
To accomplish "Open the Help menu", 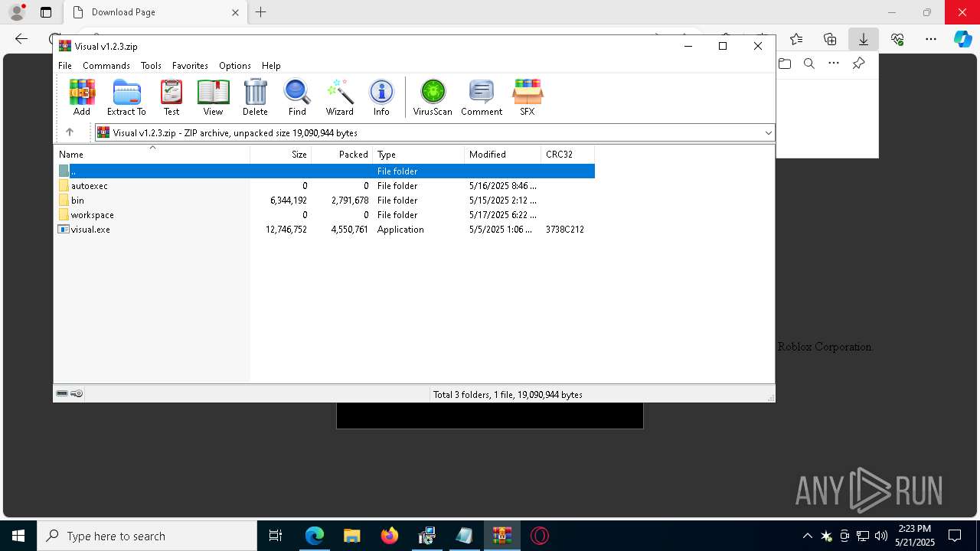I will pos(271,66).
